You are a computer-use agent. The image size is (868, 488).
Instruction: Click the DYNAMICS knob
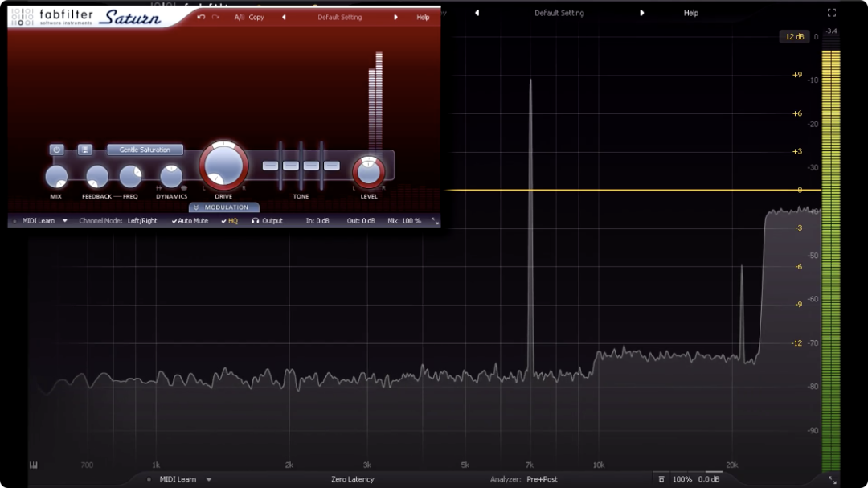(x=171, y=177)
